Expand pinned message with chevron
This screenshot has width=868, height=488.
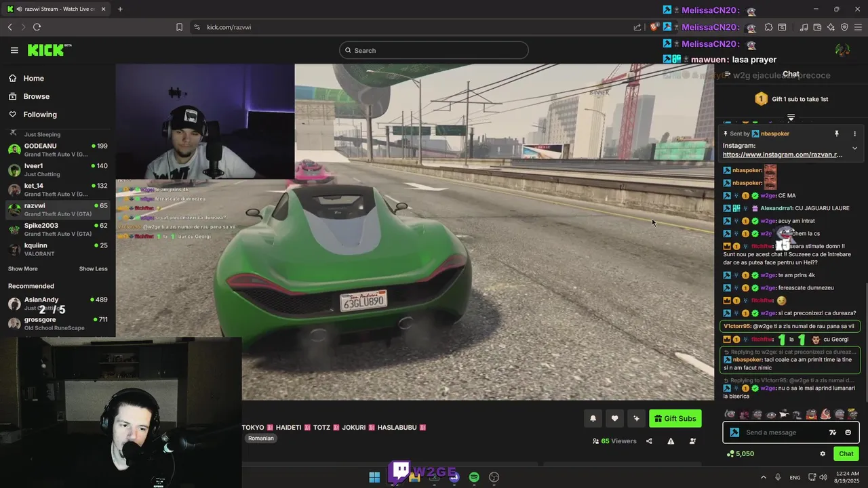(x=854, y=148)
